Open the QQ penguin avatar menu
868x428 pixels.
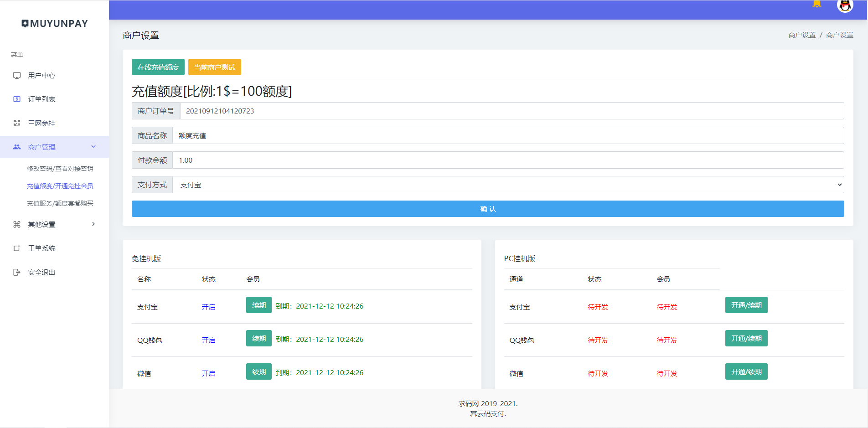click(x=845, y=5)
